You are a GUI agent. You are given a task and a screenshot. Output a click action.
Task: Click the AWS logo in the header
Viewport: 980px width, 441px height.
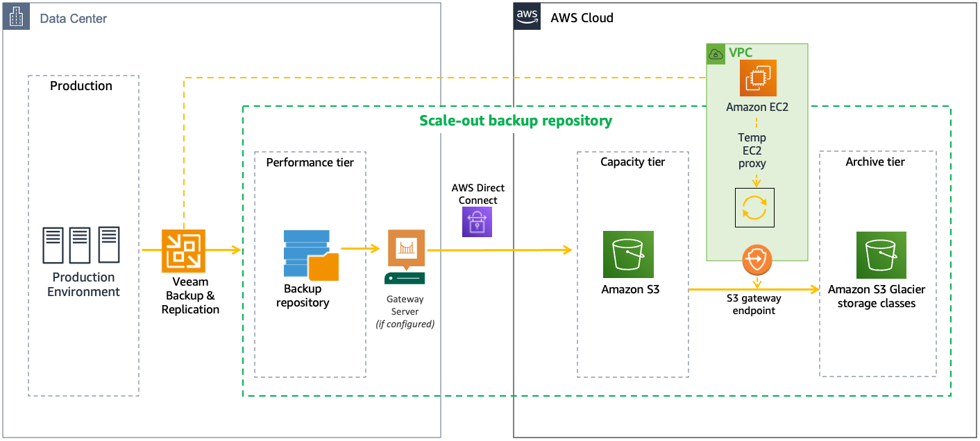(x=527, y=17)
